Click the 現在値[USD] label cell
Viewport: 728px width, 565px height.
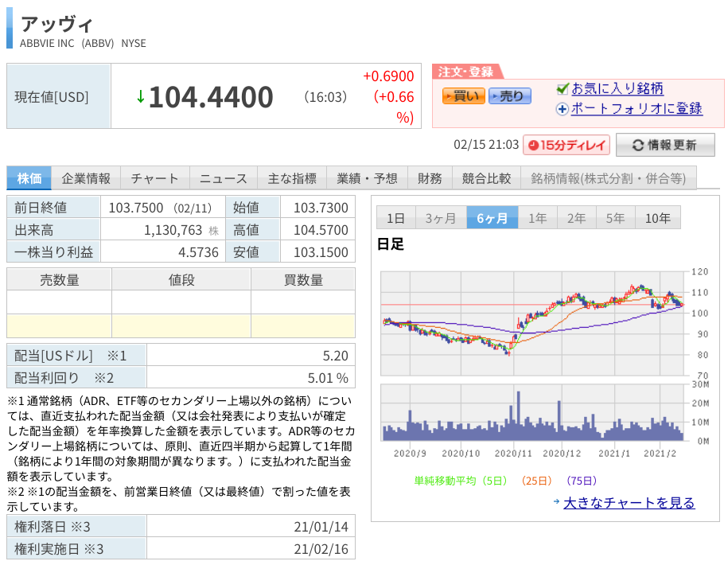[x=59, y=96]
